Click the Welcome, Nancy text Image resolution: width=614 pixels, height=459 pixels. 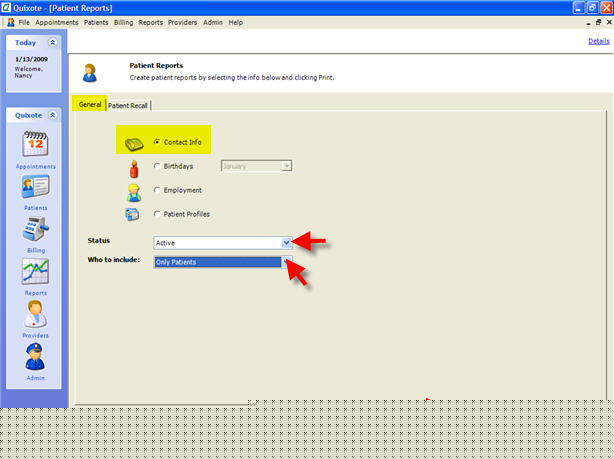tap(29, 72)
